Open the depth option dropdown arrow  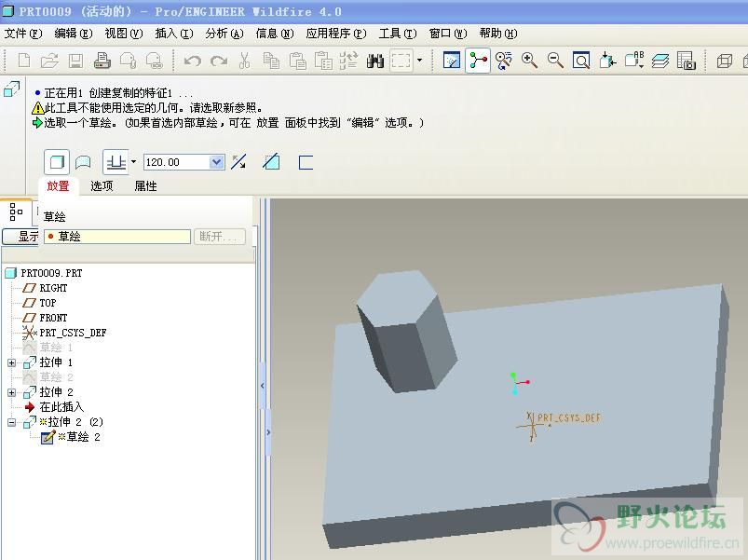[133, 162]
